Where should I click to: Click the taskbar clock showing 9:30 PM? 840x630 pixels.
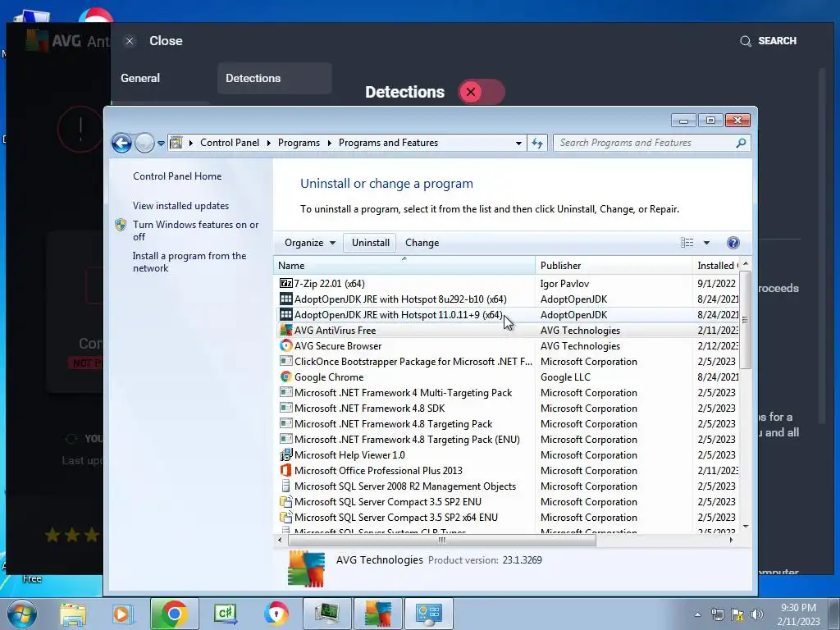798,614
